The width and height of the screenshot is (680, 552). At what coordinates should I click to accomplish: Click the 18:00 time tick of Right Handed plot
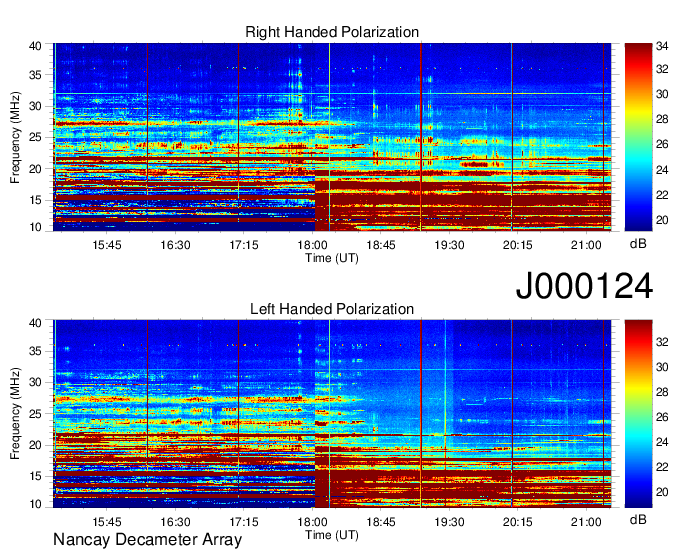(312, 245)
